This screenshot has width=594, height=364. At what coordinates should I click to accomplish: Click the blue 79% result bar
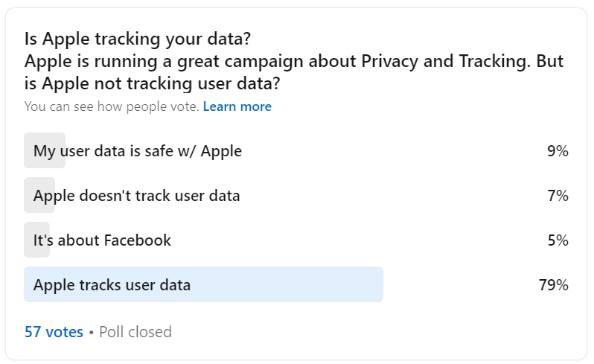tap(203, 284)
